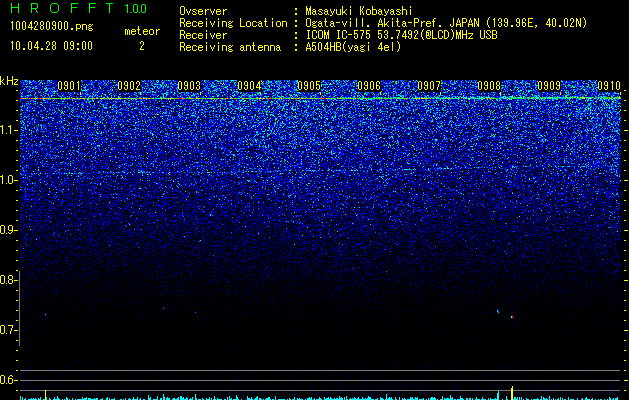Click the yellow power spike before 0901
This screenshot has width=629, height=400.
(x=45, y=394)
